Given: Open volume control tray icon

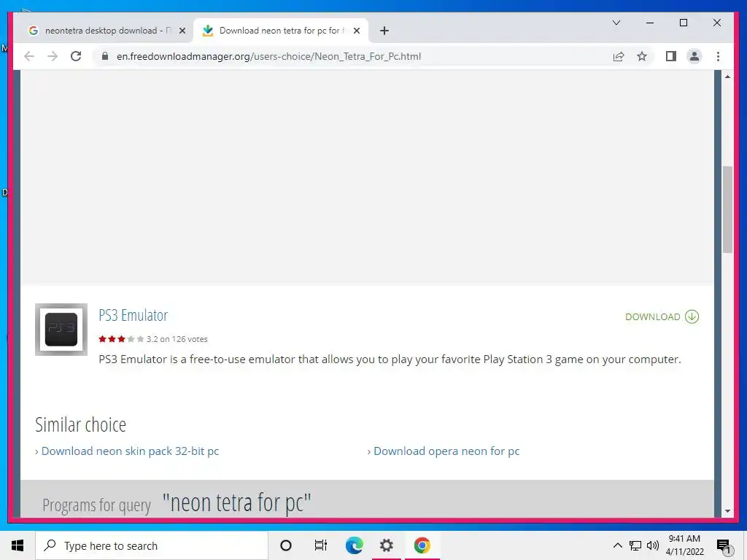Looking at the screenshot, I should click(653, 545).
